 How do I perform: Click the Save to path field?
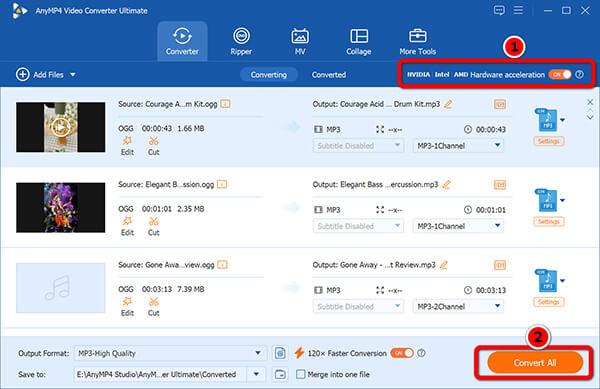click(x=160, y=374)
